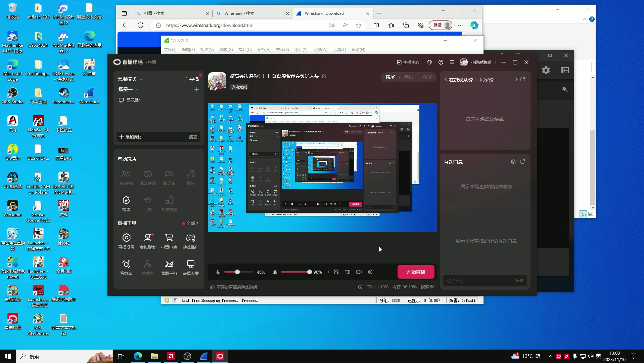Click 添加素材 add source button

click(x=131, y=137)
